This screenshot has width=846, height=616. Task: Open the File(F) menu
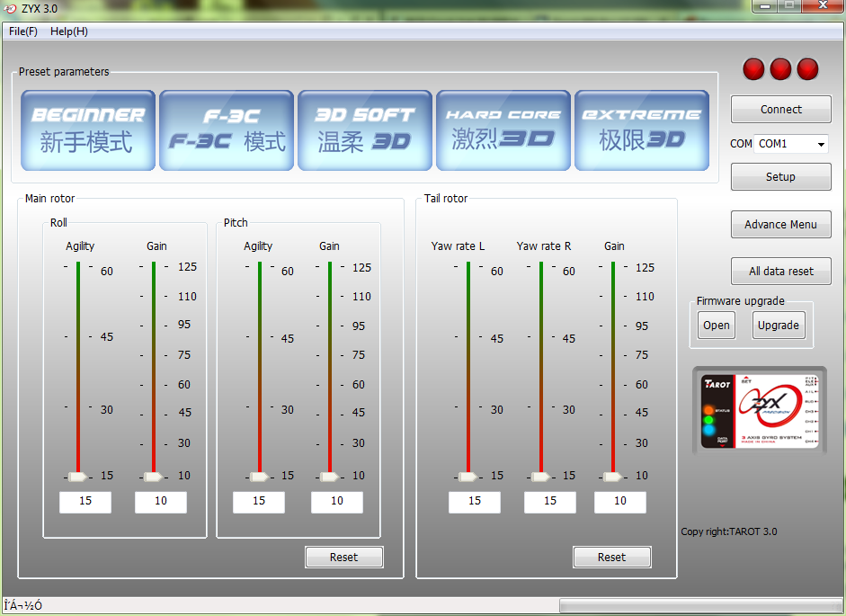(23, 31)
